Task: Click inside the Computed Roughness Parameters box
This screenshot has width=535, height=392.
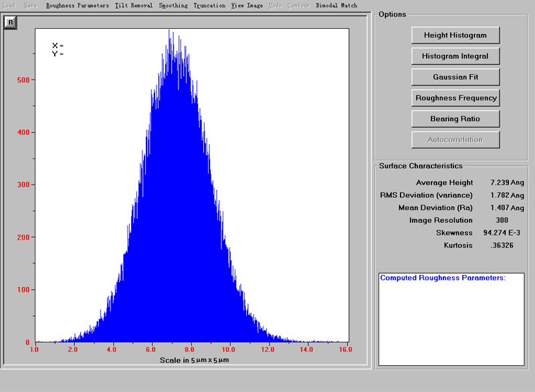Action: coord(451,319)
